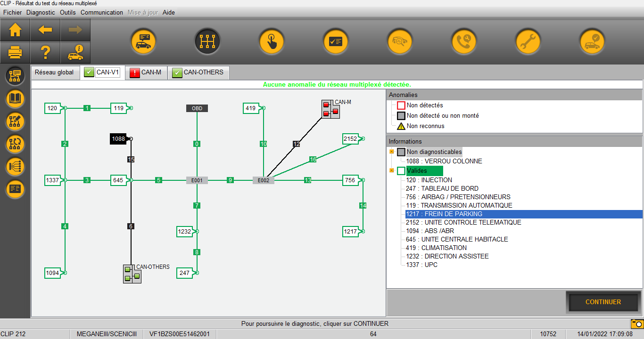Open the documentation book sidebar icon
The image size is (644, 339).
15,98
